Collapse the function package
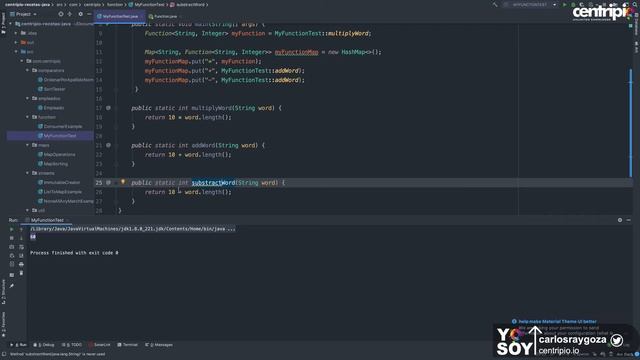 [x=27, y=117]
